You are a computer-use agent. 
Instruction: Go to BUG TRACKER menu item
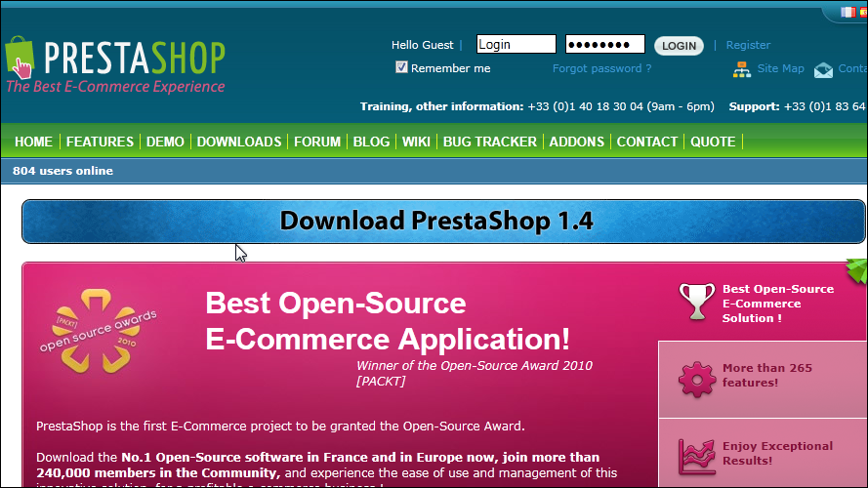pyautogui.click(x=490, y=142)
